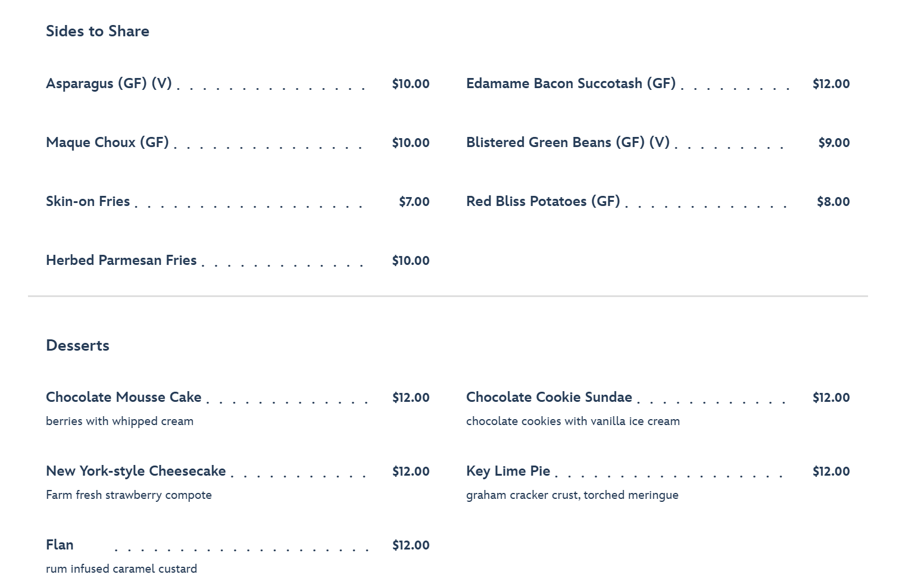Select Herbed Parmesan Fries

click(x=121, y=260)
